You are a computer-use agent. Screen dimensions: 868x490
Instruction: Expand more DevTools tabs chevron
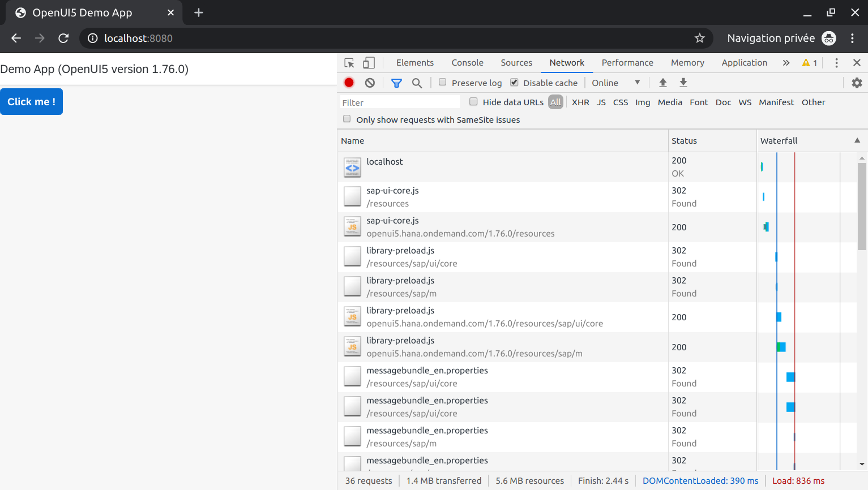tap(786, 63)
